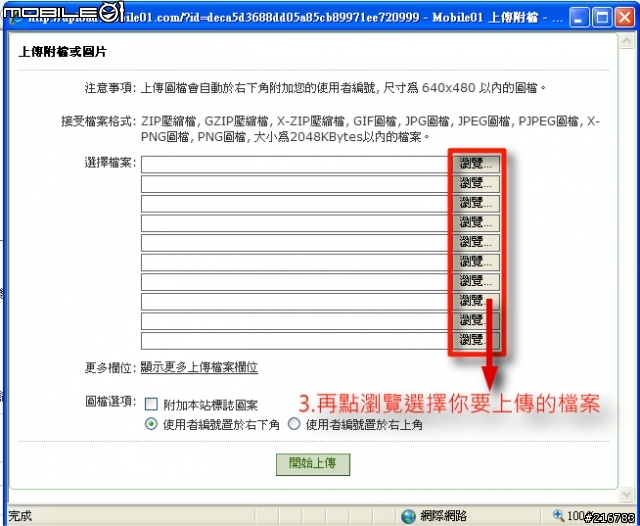Click the third file path input field

click(297, 204)
